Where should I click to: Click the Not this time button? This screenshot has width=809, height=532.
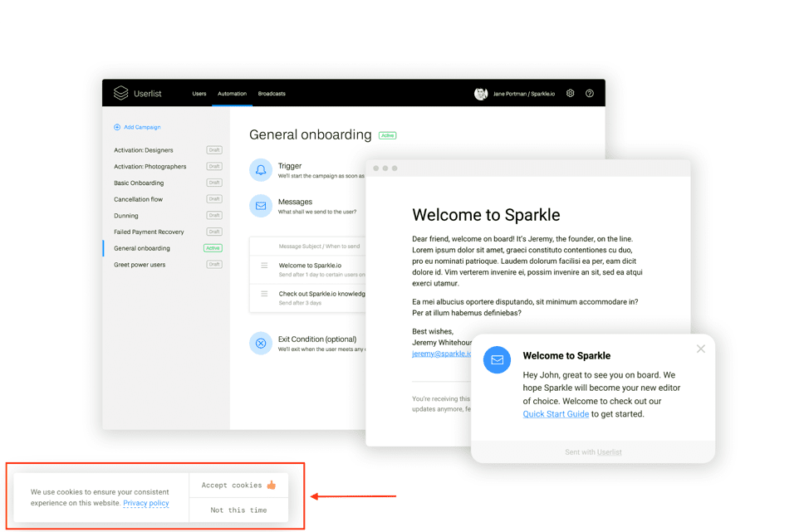238,510
